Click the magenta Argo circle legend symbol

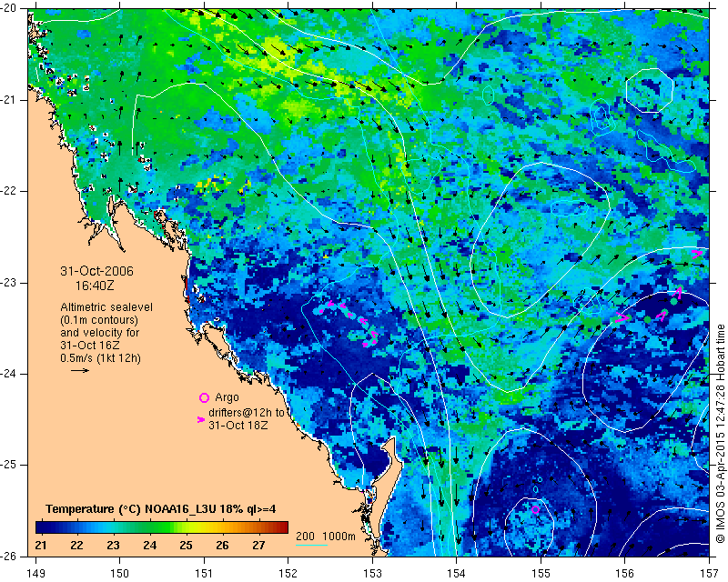(x=204, y=397)
